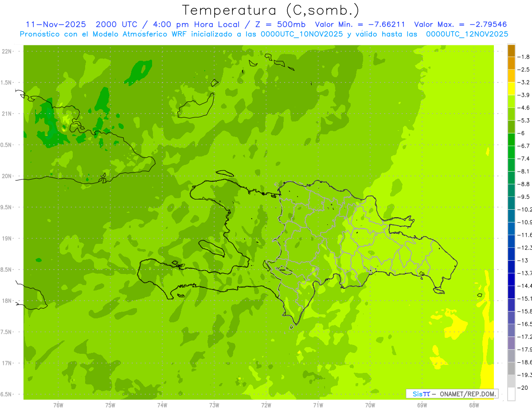Click the -6 color bar label
Screen dimensions: 532x411
click(x=521, y=133)
